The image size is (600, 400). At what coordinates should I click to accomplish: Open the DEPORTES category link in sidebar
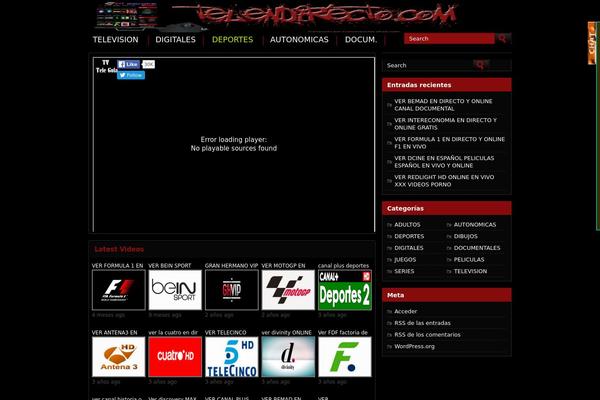[409, 236]
